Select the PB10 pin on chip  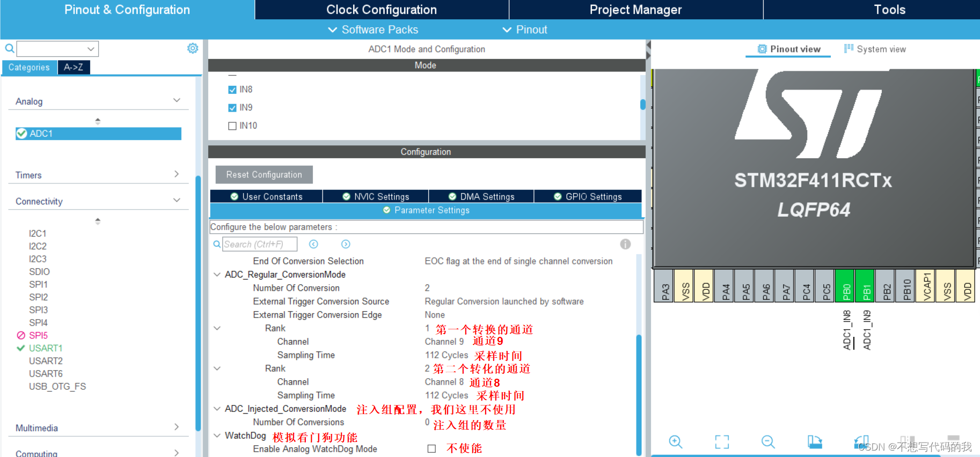[x=906, y=286]
